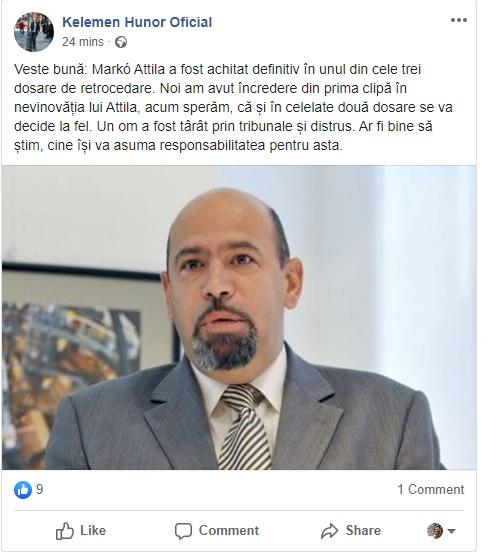499x556 pixels.
Task: Open the 24 mins timestamp link
Action: (x=83, y=42)
